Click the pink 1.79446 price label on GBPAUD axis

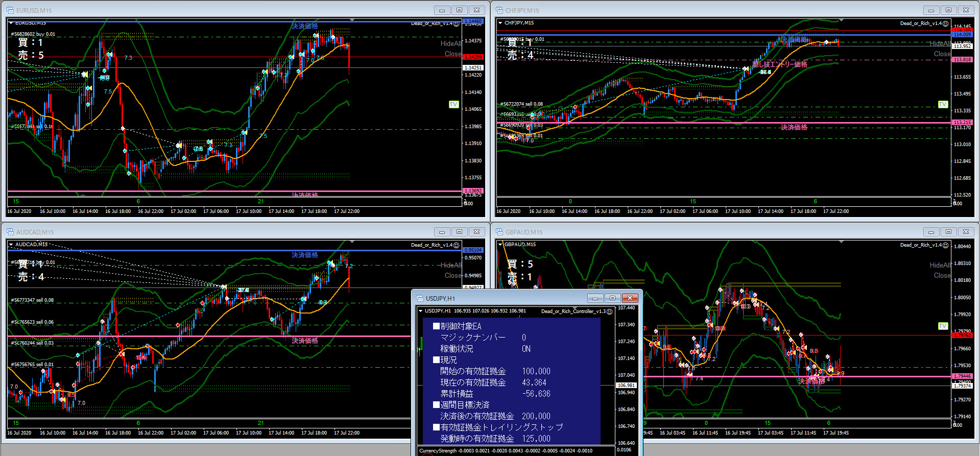tap(962, 376)
